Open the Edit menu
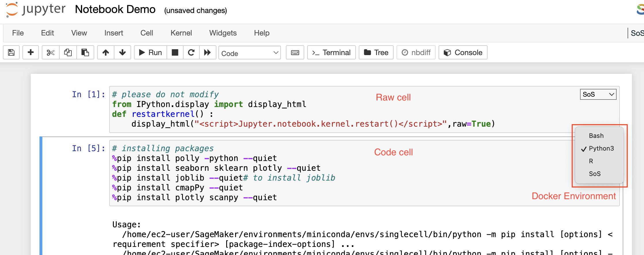This screenshot has height=255, width=644. point(48,33)
